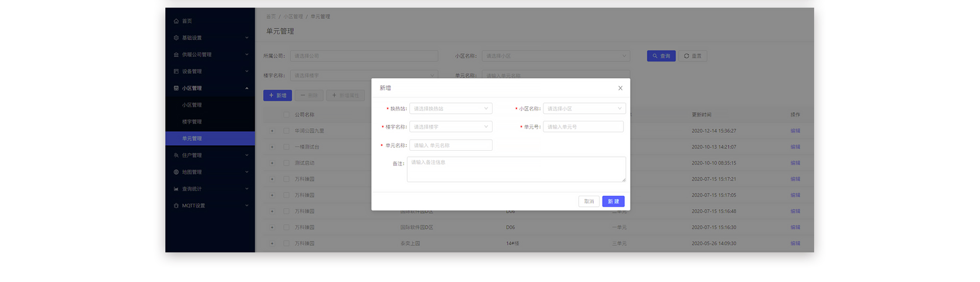Expand the 泰奕上园 row
980x282 pixels.
coord(272,244)
